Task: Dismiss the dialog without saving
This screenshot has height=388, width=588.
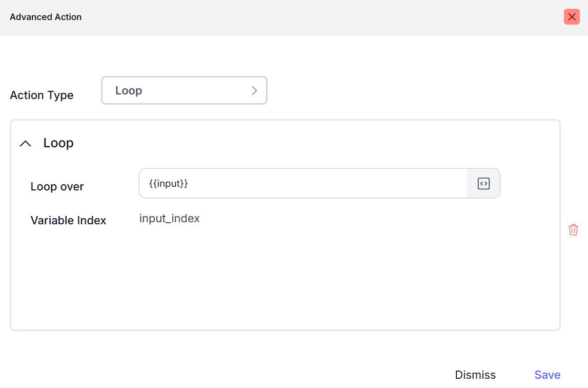Action: tap(475, 375)
